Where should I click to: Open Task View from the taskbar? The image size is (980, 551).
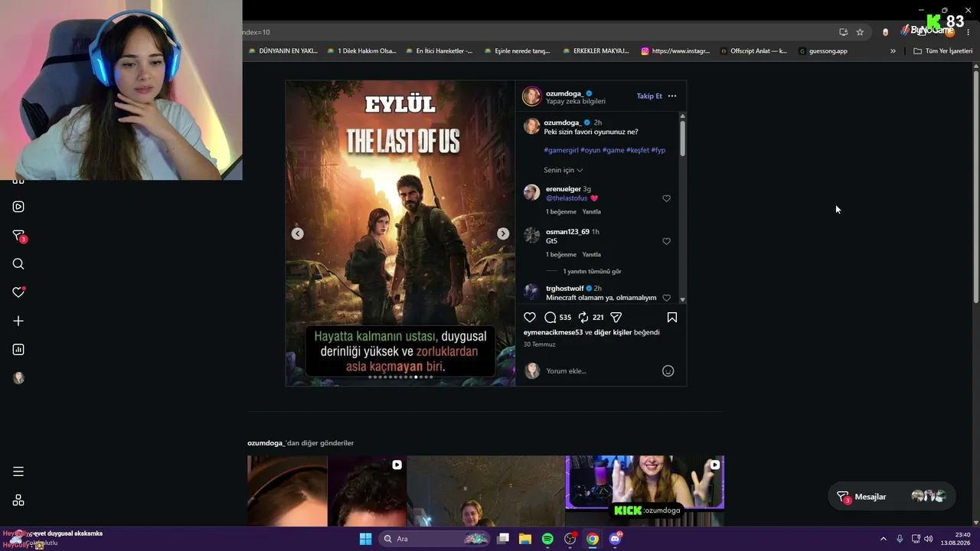click(503, 539)
